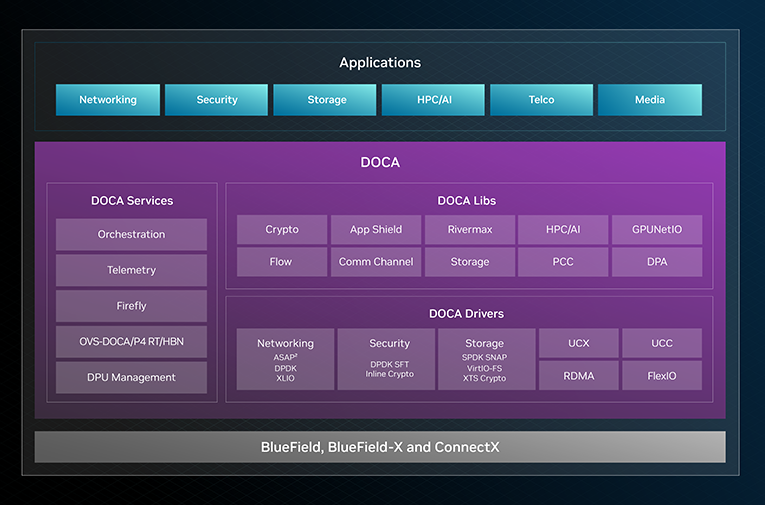Select the GPUNetIO library box
The width and height of the screenshot is (765, 505).
coord(657,229)
